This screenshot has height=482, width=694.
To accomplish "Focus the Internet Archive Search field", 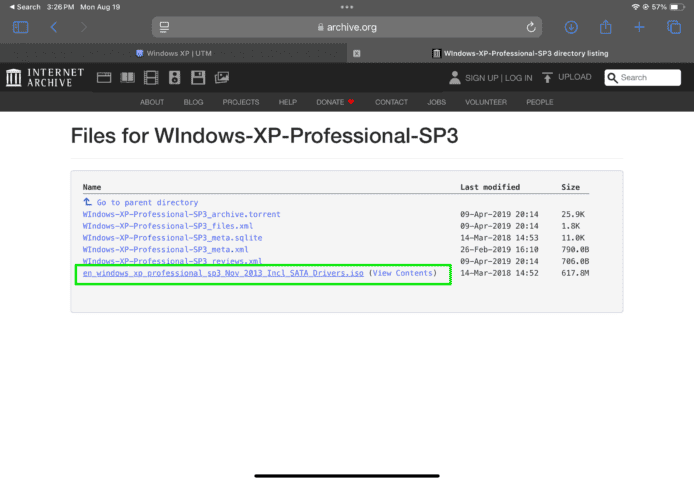I will pos(645,77).
